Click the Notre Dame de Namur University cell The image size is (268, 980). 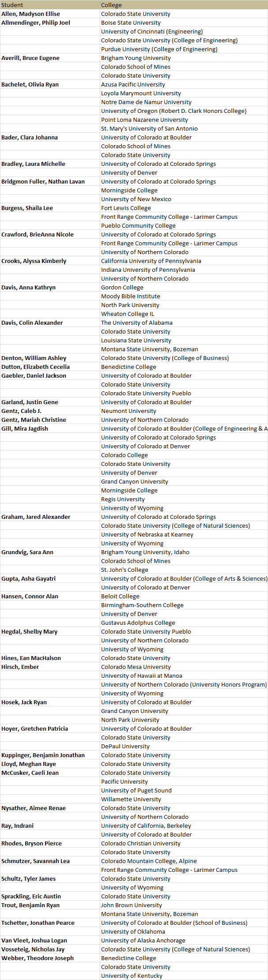pyautogui.click(x=146, y=102)
